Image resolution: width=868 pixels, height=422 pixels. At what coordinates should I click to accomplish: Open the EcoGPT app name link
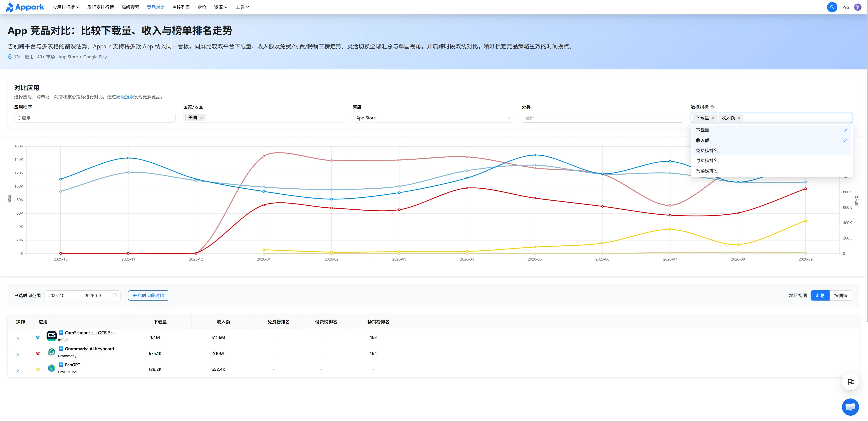coord(72,365)
